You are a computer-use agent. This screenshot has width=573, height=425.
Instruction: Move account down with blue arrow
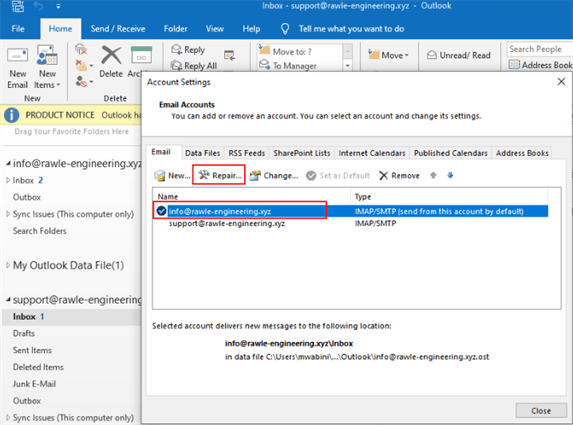click(450, 175)
